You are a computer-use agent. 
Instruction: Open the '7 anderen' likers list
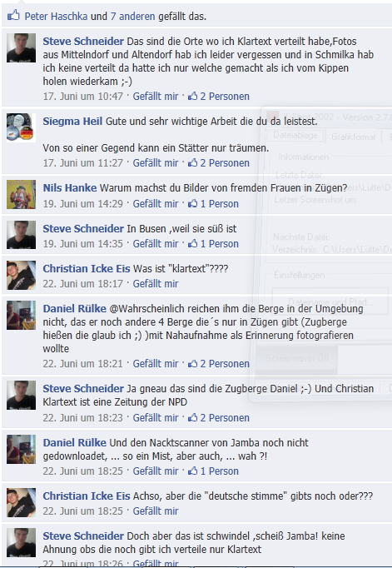pyautogui.click(x=132, y=17)
